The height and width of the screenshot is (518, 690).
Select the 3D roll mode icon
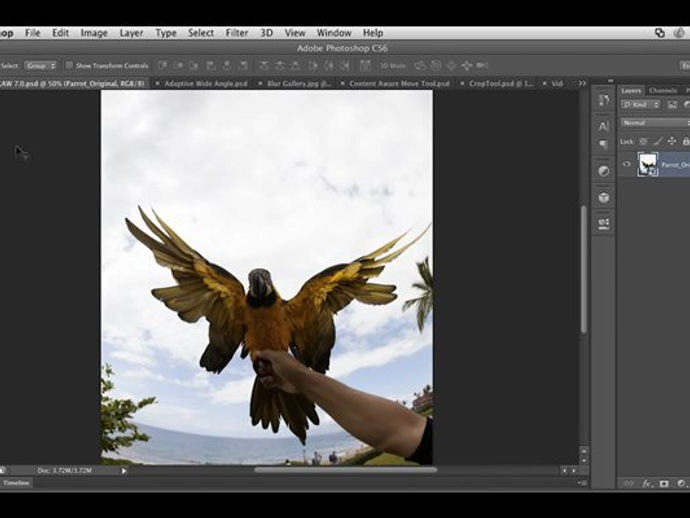[436, 66]
